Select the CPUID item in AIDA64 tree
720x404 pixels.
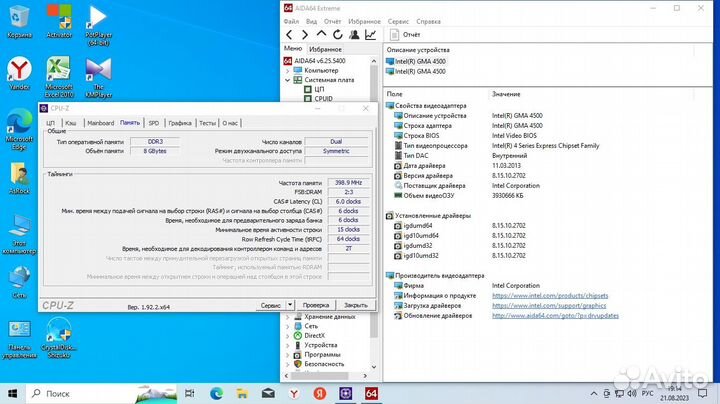tap(319, 99)
